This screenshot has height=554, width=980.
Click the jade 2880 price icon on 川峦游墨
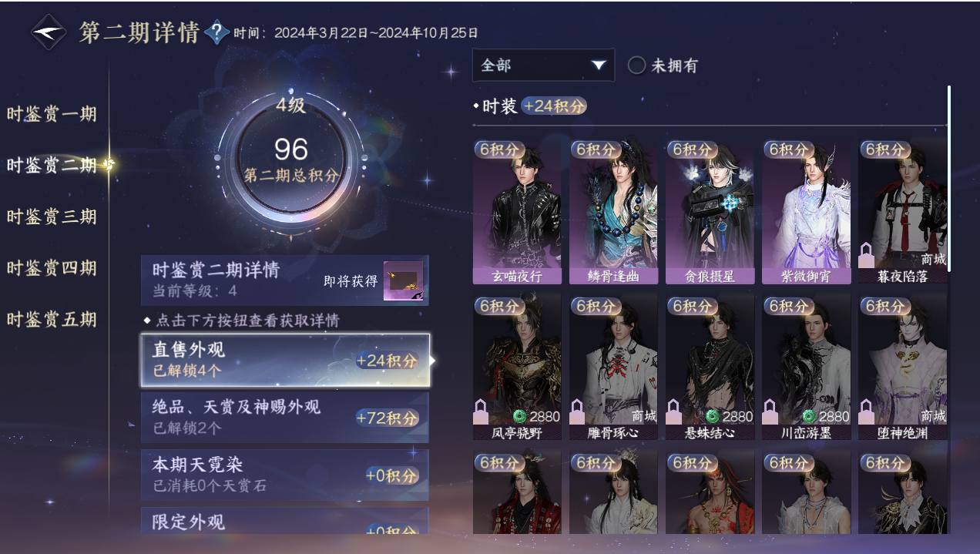[x=809, y=416]
